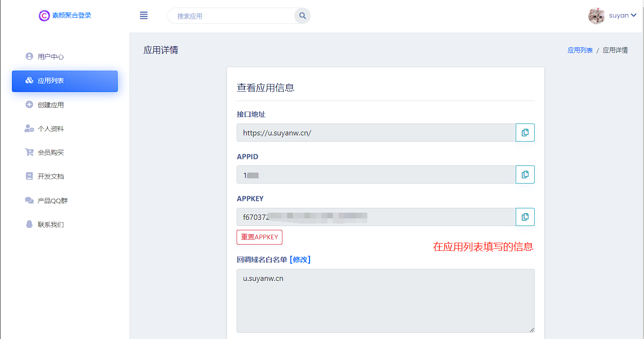
Task: Click the 联系我们 bell icon
Action: [29, 224]
